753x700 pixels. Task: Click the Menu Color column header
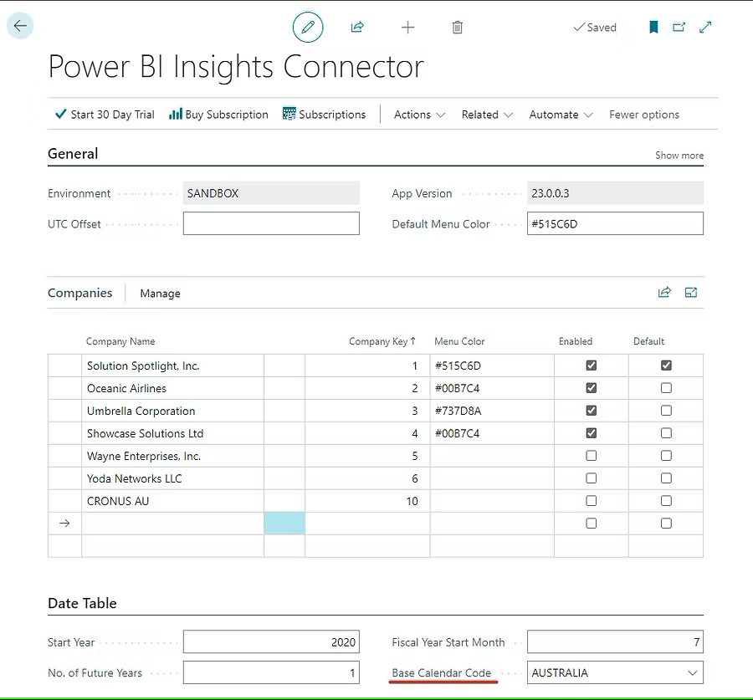[459, 341]
